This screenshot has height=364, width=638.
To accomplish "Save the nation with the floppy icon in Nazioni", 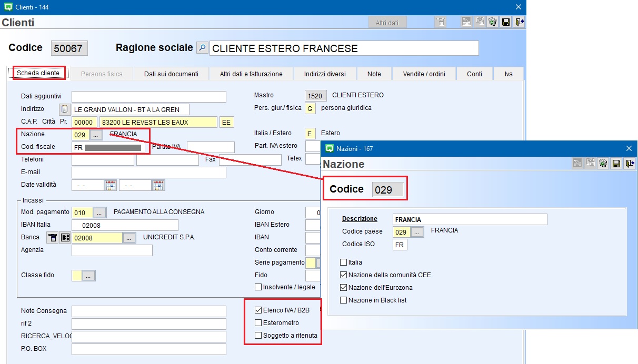I will [617, 164].
